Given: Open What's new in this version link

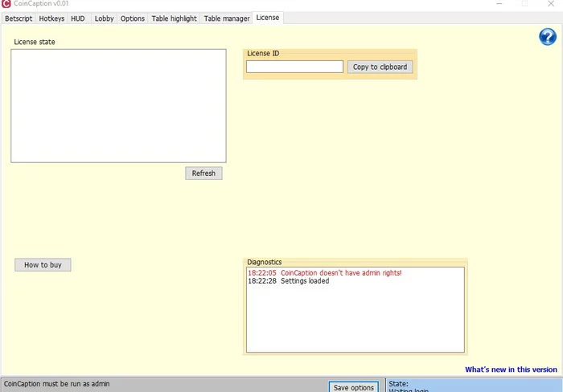Looking at the screenshot, I should (x=511, y=370).
